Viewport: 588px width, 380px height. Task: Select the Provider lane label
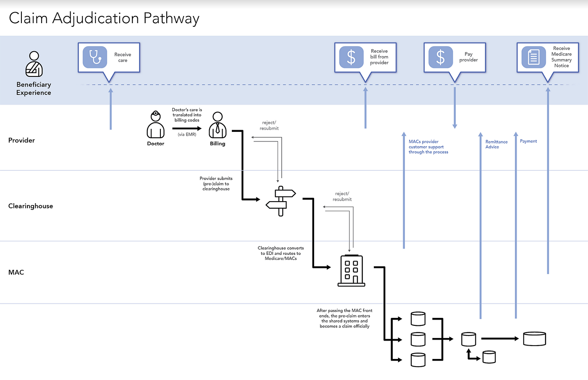point(21,140)
